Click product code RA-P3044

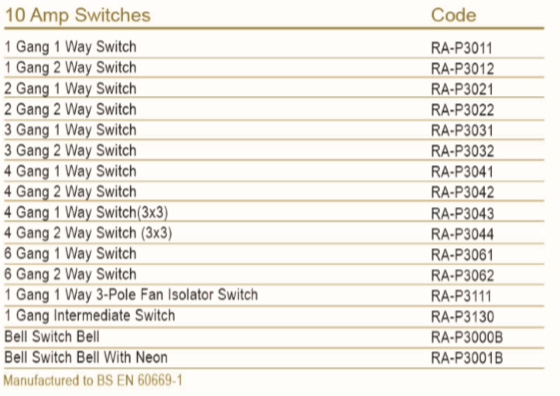[462, 234]
